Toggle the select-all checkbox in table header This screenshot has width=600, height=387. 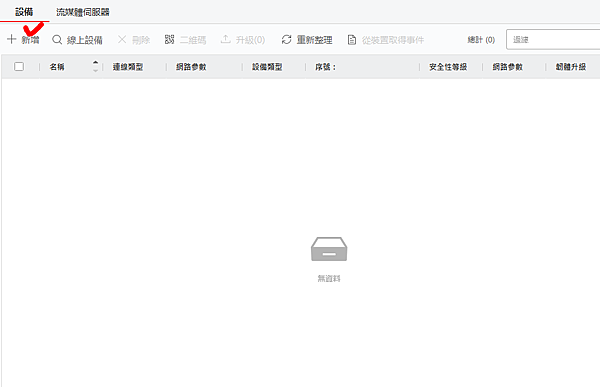(19, 67)
